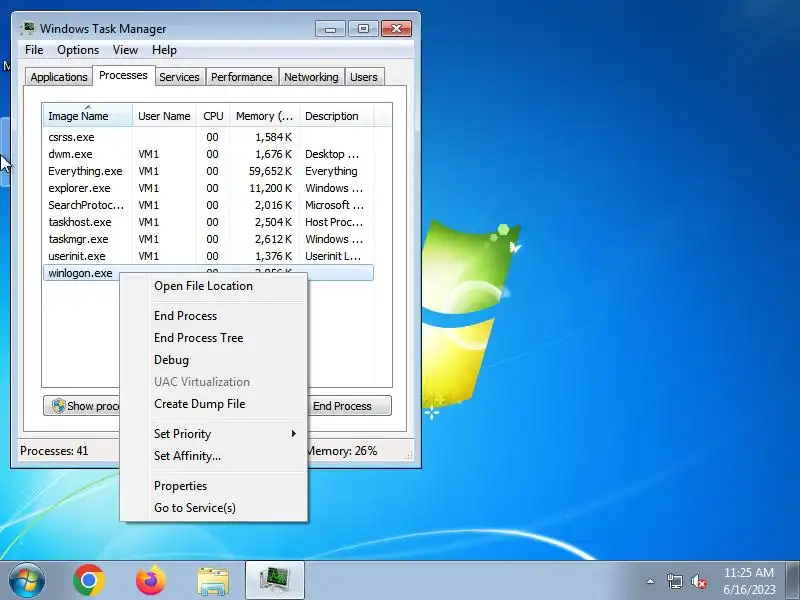Close the Windows Task Manager window
Image resolution: width=800 pixels, height=600 pixels.
pyautogui.click(x=396, y=29)
